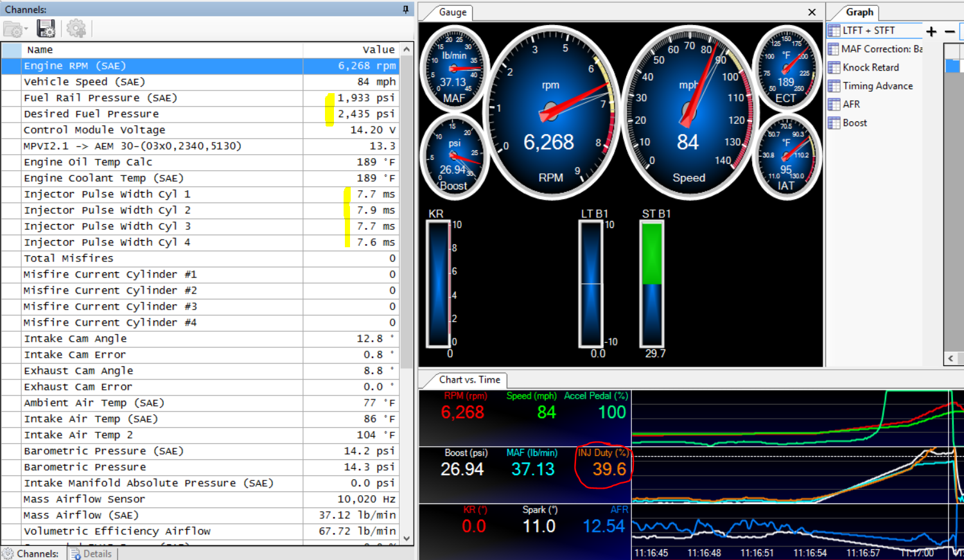The width and height of the screenshot is (964, 560).
Task: Click the Name column header
Action: [x=162, y=49]
